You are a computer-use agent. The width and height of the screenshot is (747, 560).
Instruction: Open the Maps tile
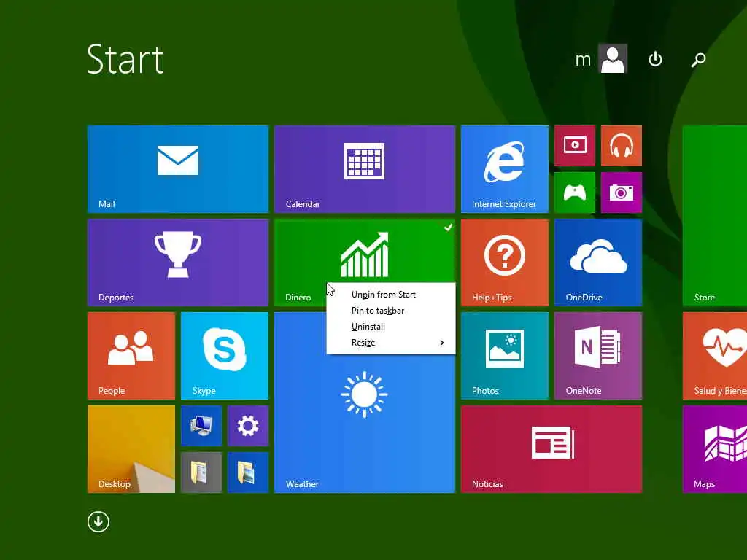tap(715, 448)
